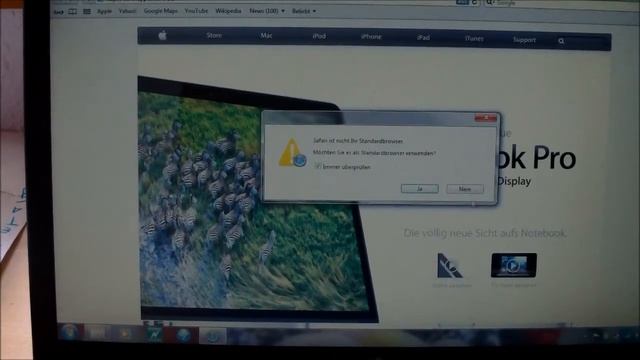The width and height of the screenshot is (640, 360).
Task: Switch to the iPad tab
Action: (423, 38)
